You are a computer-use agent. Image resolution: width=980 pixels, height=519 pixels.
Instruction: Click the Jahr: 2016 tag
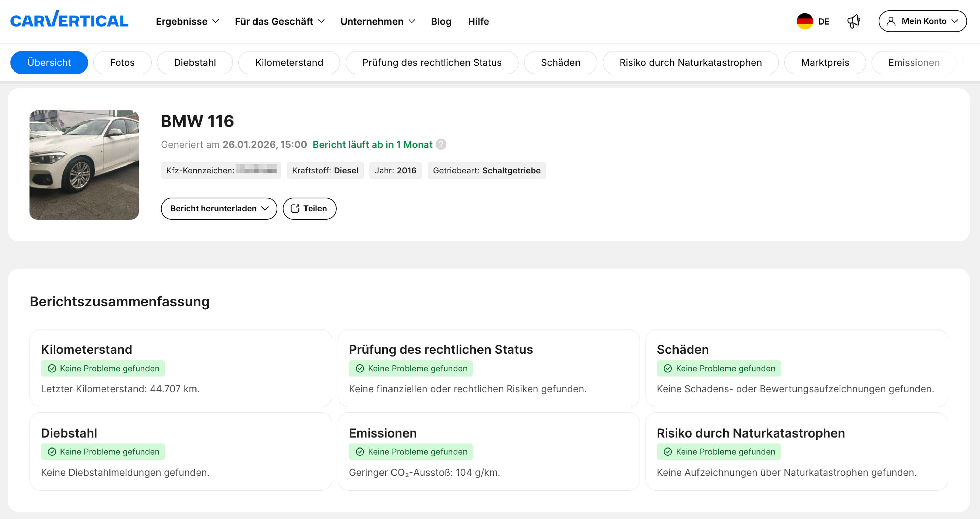click(x=395, y=171)
